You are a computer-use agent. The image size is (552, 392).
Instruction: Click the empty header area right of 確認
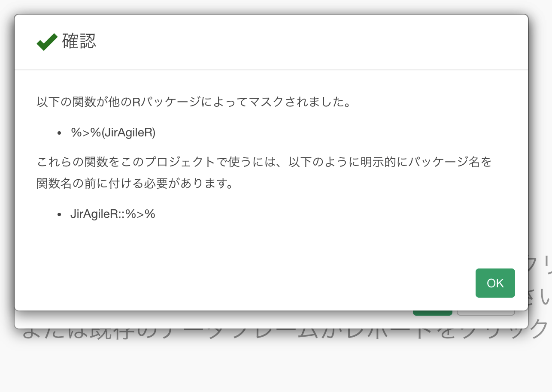300,42
